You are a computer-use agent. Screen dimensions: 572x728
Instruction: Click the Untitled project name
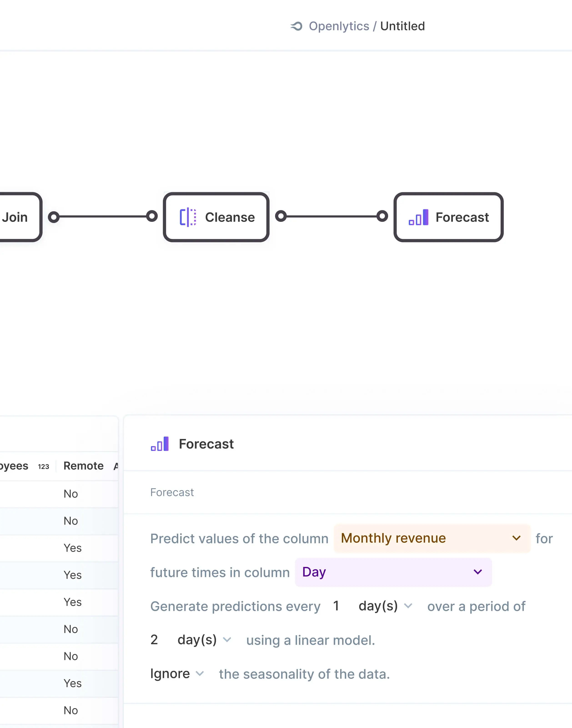click(x=402, y=26)
